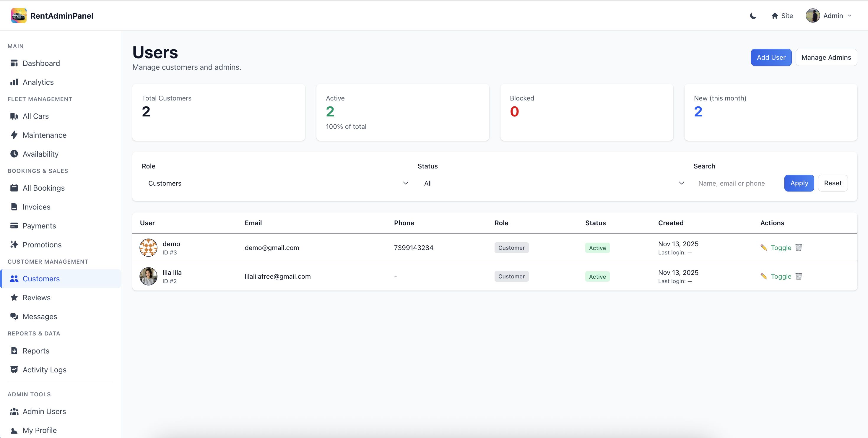Image resolution: width=868 pixels, height=438 pixels.
Task: Click the trash delete icon for lila lila
Action: [798, 276]
